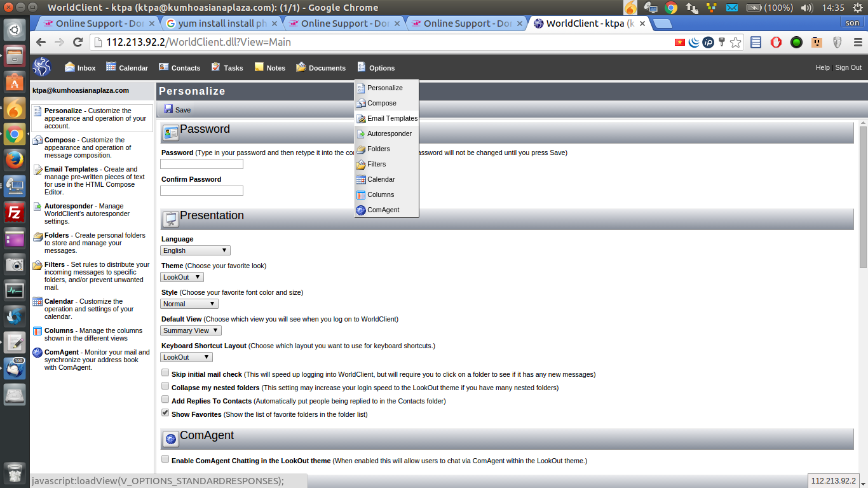
Task: Open Chrome's hamburger menu
Action: point(857,43)
